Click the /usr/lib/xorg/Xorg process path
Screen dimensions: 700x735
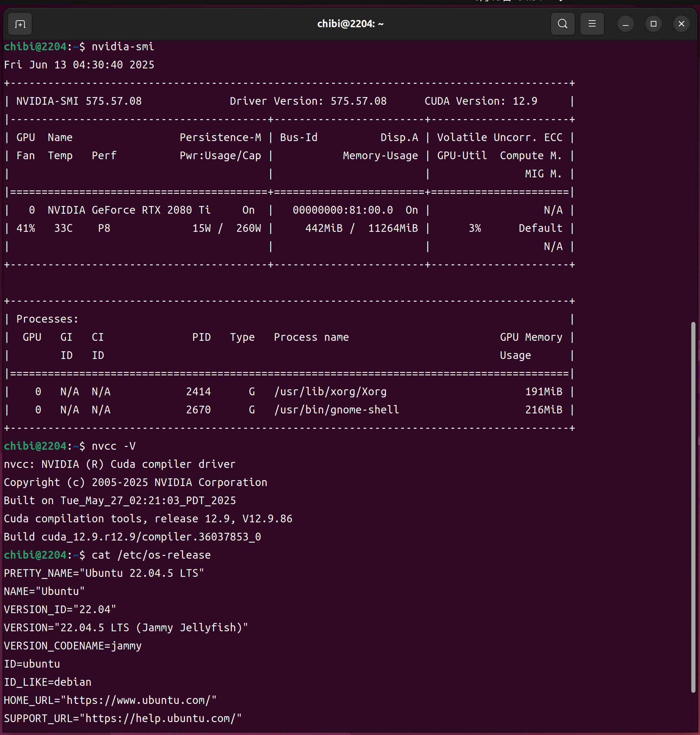coord(330,391)
